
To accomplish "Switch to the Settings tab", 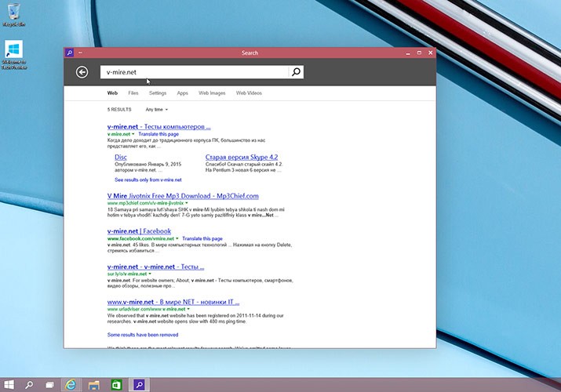I will pos(158,93).
